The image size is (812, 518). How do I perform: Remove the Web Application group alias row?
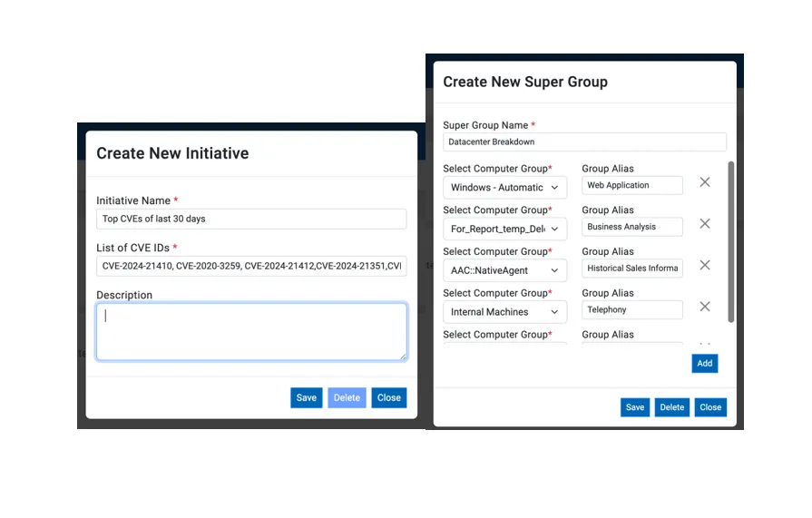[704, 182]
